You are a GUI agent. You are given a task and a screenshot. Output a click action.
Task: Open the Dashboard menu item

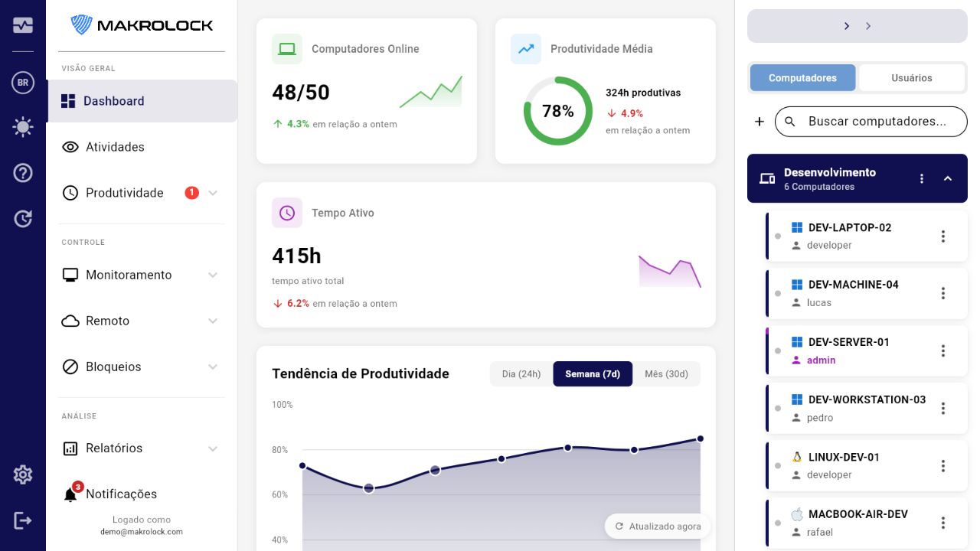pos(142,101)
